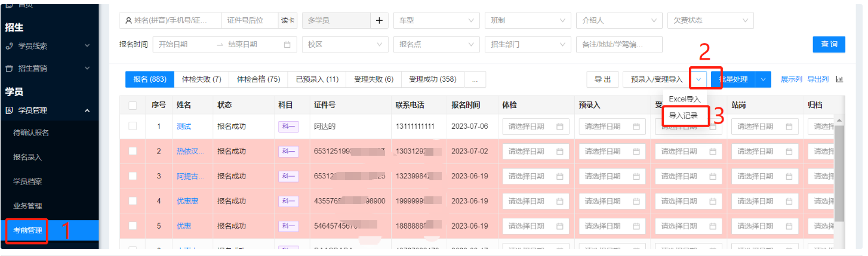Check the box for row 1 测试
This screenshot has height=256, width=868.
133,126
